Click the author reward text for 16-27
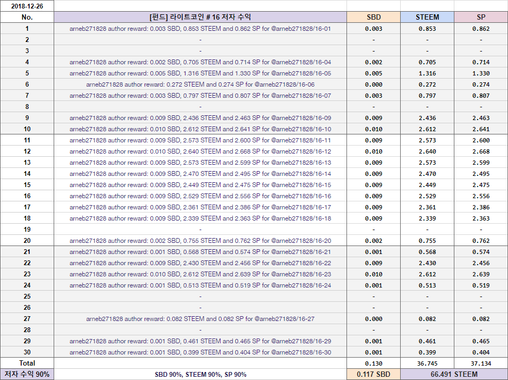 (x=200, y=319)
